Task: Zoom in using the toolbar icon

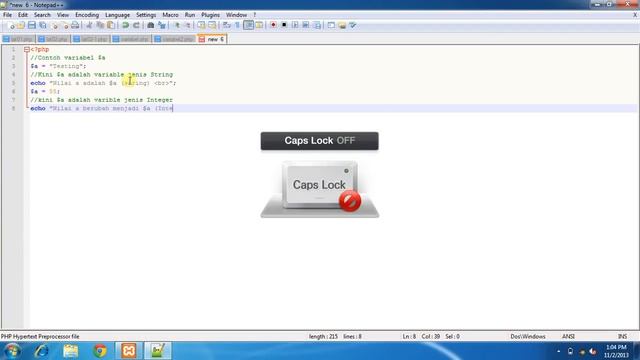Action: (x=177, y=25)
